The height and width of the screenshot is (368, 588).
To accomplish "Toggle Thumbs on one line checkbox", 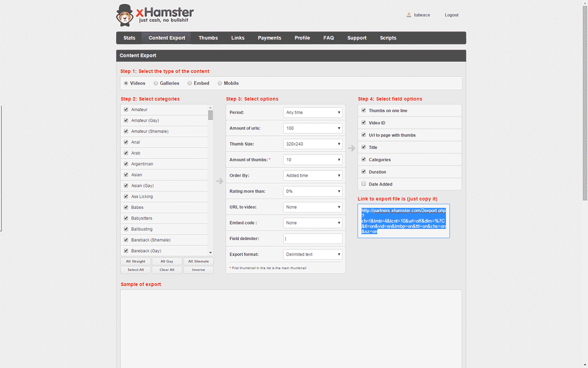I will click(x=364, y=110).
